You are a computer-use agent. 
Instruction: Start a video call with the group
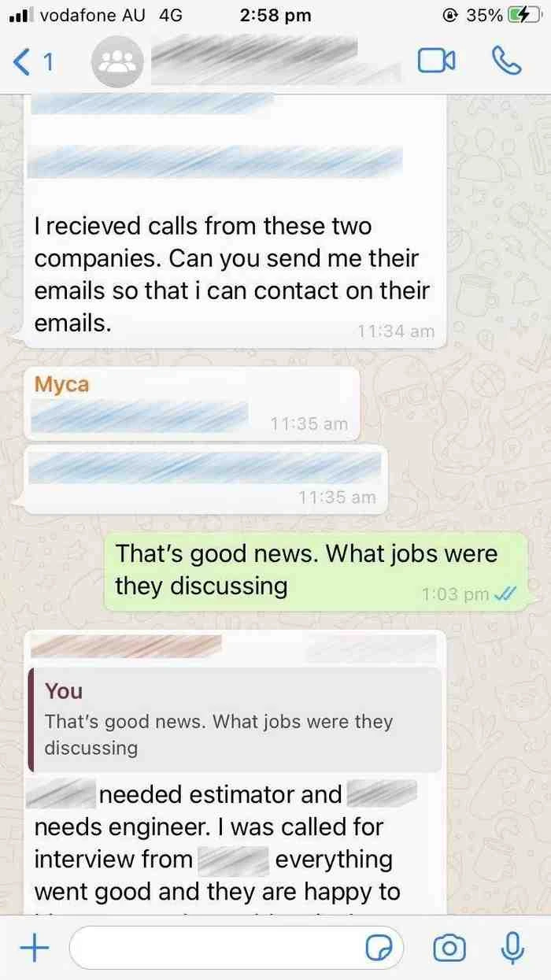tap(436, 61)
